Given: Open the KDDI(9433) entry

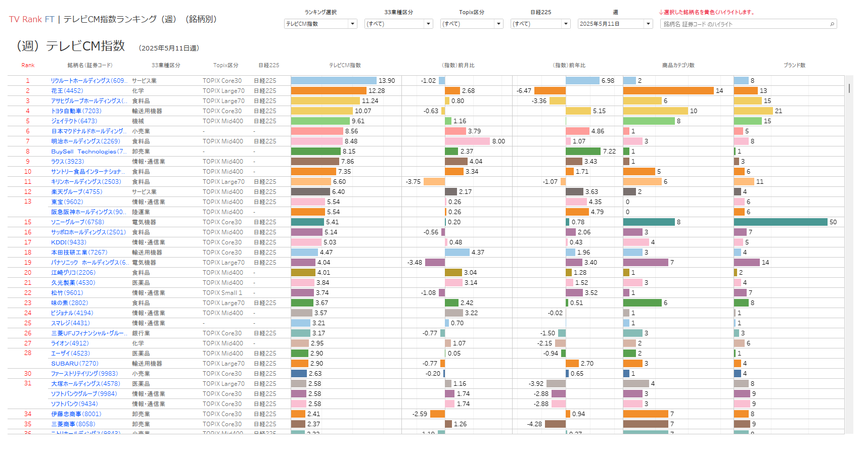Looking at the screenshot, I should click(68, 242).
